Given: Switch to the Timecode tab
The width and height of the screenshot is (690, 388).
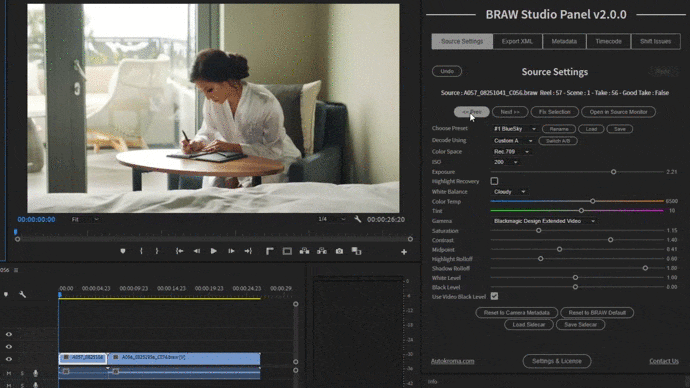Looking at the screenshot, I should pyautogui.click(x=609, y=41).
